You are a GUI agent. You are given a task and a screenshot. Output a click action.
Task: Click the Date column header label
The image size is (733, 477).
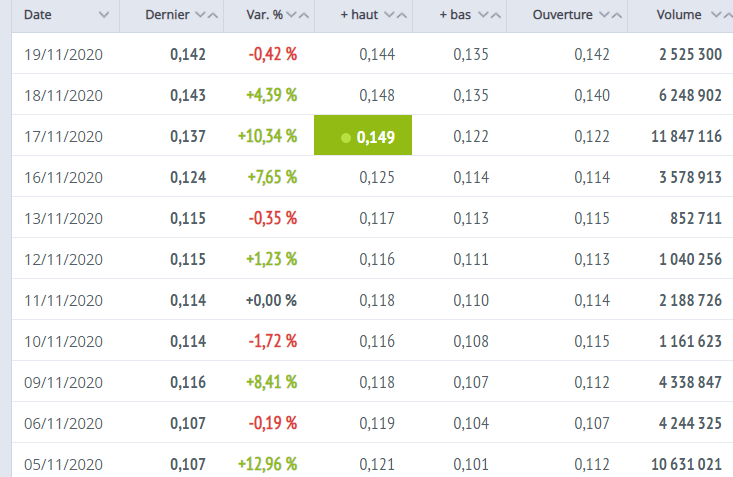coord(37,15)
